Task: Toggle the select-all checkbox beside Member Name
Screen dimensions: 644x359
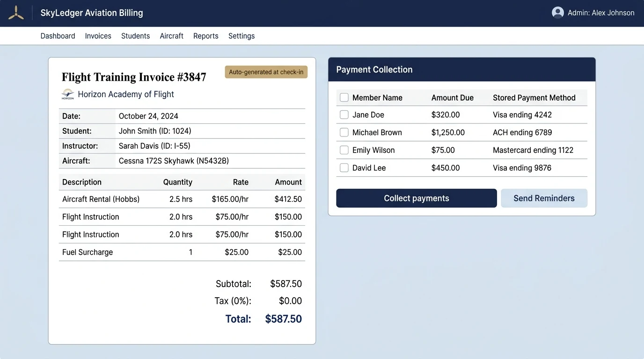Action: tap(344, 98)
